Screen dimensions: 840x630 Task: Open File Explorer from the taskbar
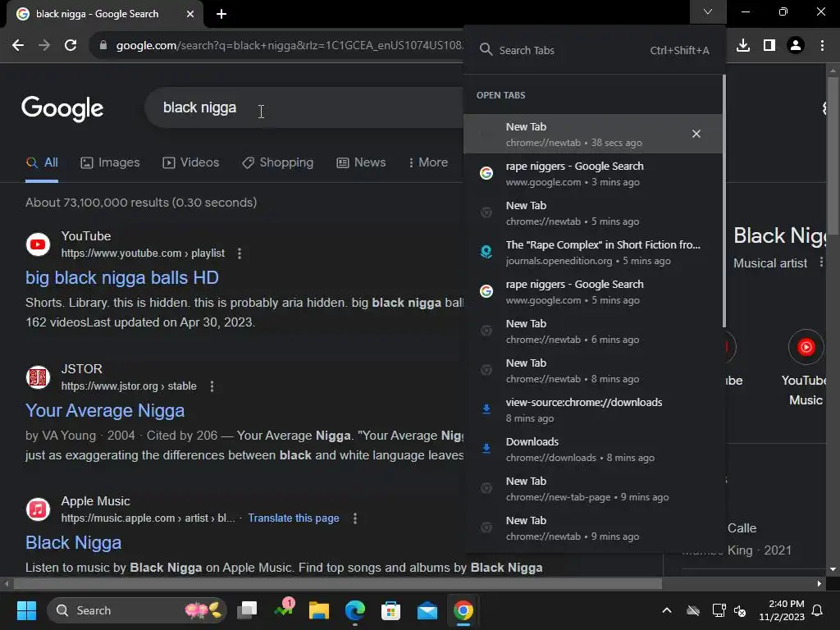tap(319, 610)
